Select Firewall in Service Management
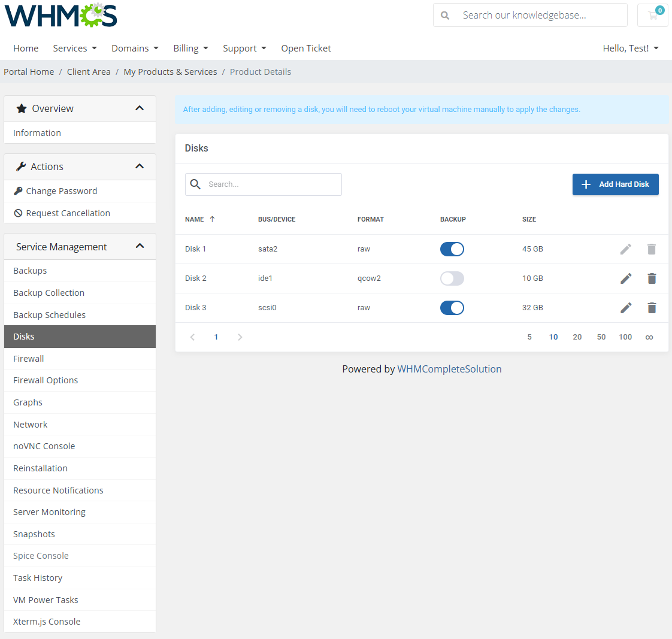Screen dimensions: 672x639 point(28,358)
